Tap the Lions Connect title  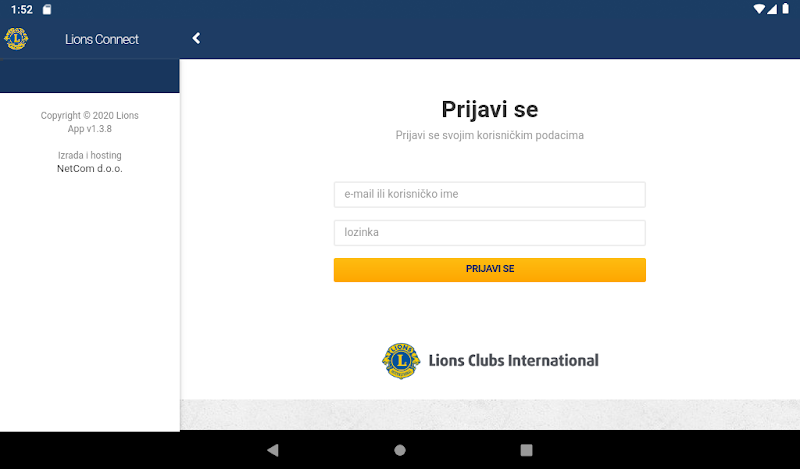click(x=102, y=39)
